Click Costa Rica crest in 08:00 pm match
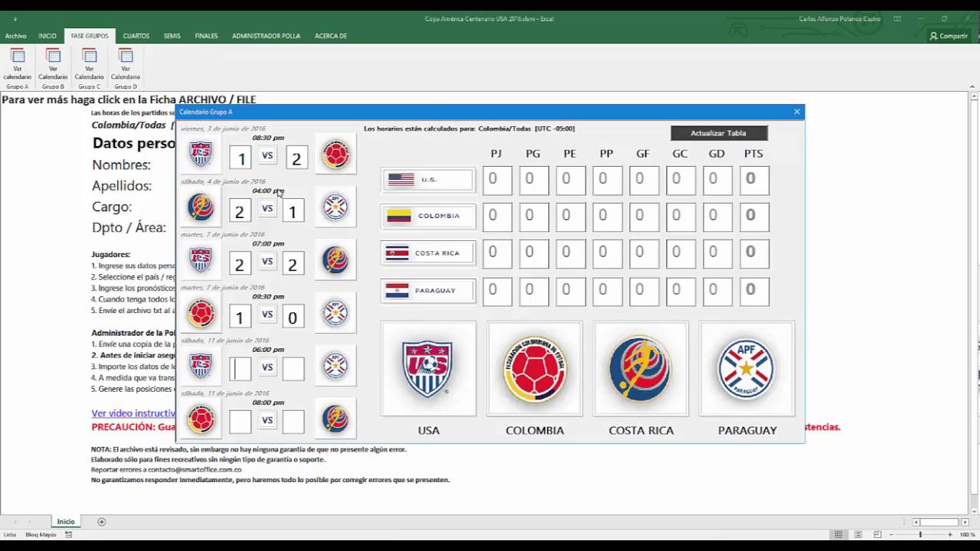 pos(335,419)
